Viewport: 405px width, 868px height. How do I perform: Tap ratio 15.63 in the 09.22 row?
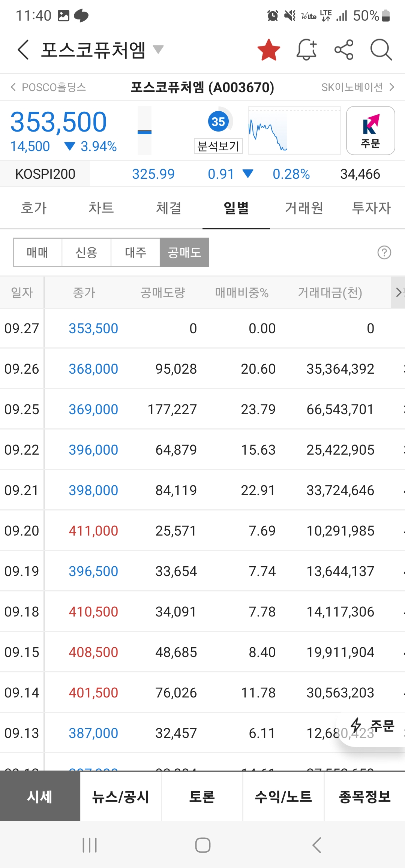258,450
